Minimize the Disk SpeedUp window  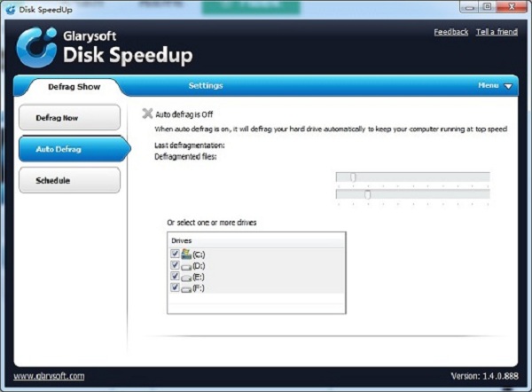[469, 7]
